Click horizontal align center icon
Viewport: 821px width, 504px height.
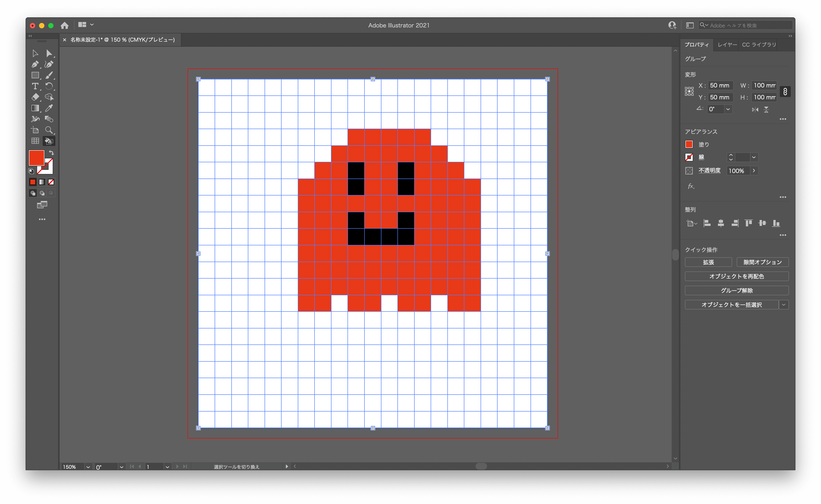(721, 223)
